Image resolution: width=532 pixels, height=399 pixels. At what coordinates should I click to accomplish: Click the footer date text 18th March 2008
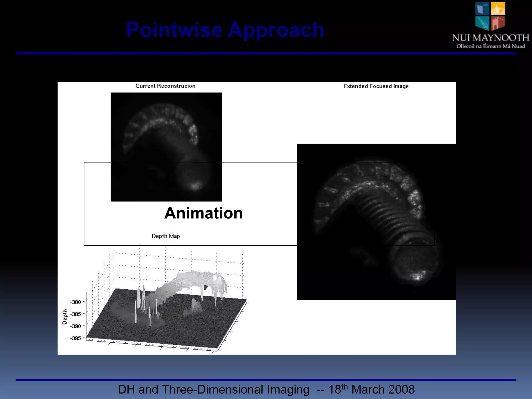pos(371,390)
